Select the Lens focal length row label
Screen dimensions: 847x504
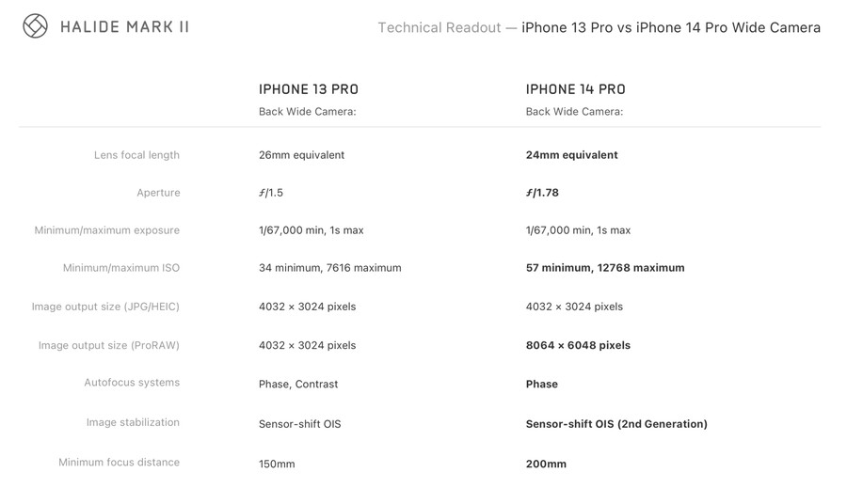point(136,155)
